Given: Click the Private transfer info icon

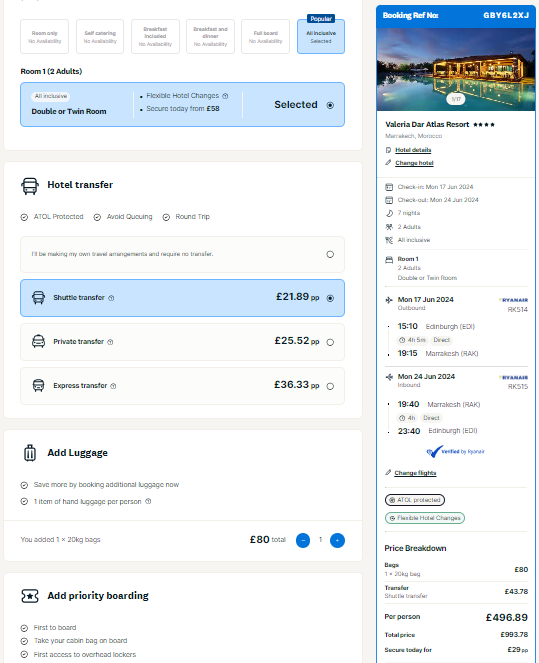Looking at the screenshot, I should click(x=110, y=342).
